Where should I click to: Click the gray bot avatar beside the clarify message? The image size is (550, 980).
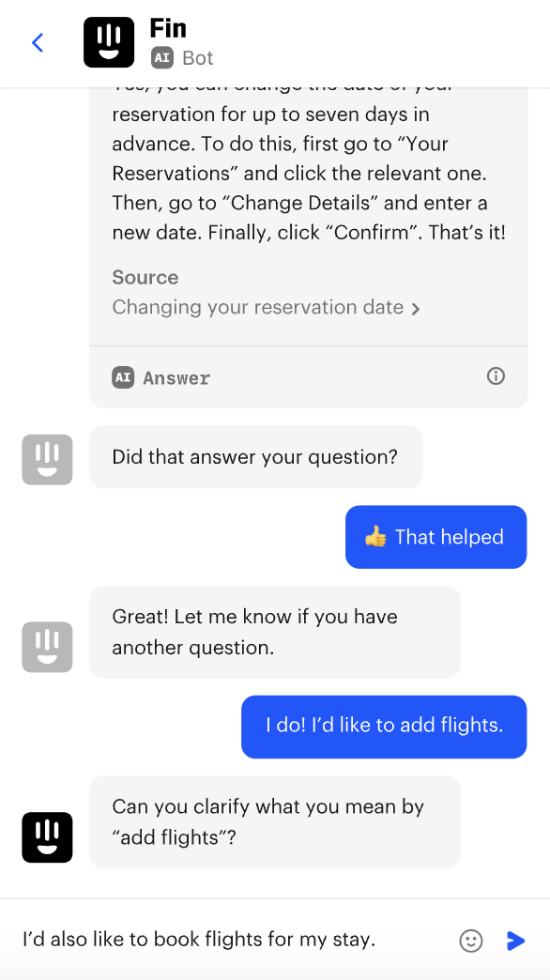47,837
